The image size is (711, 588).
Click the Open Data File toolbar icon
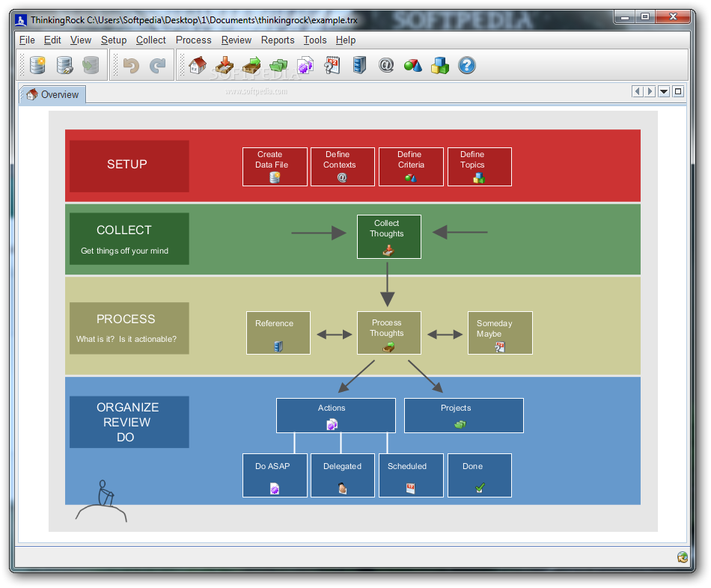[64, 65]
